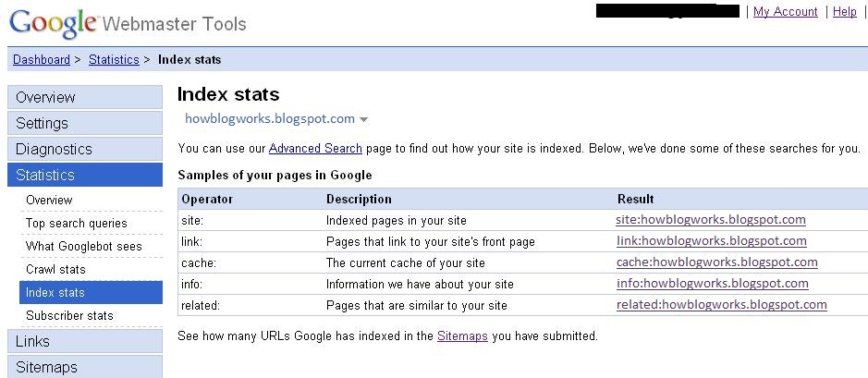Select the Statistics sidebar section
The height and width of the screenshot is (378, 868).
point(85,175)
